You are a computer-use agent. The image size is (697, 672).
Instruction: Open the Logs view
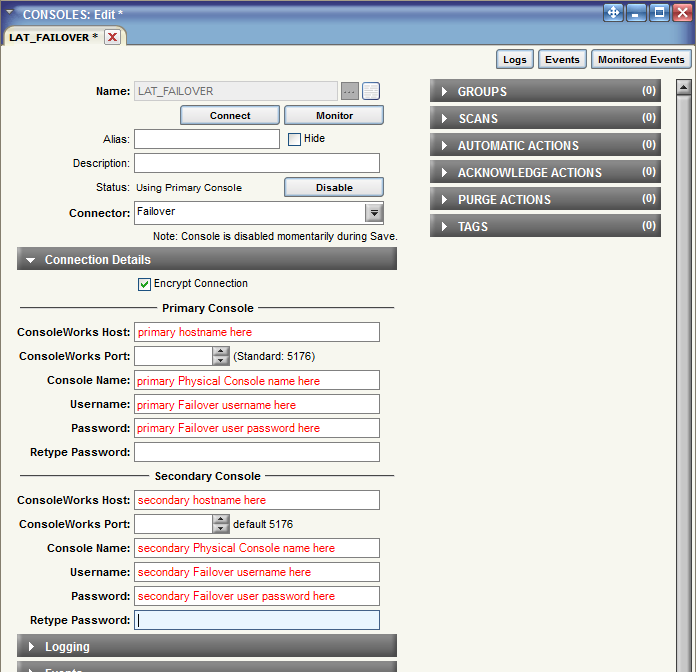514,60
